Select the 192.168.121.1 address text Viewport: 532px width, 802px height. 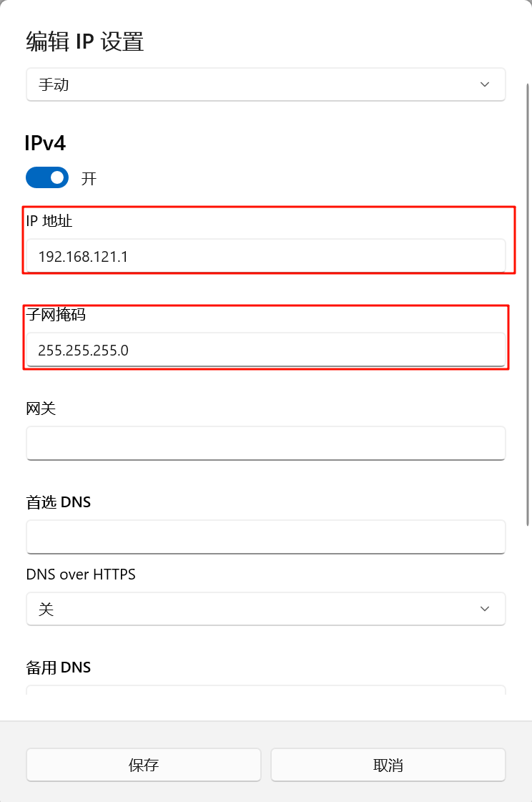point(83,257)
